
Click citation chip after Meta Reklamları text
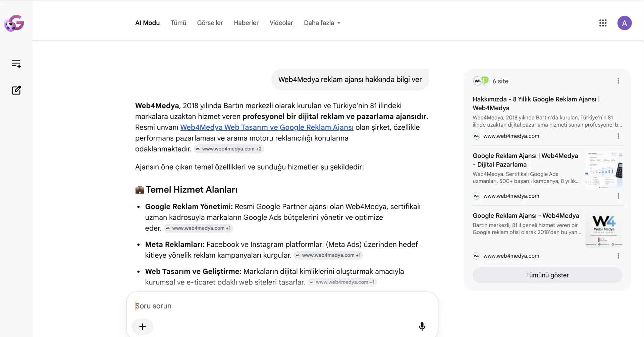328,255
